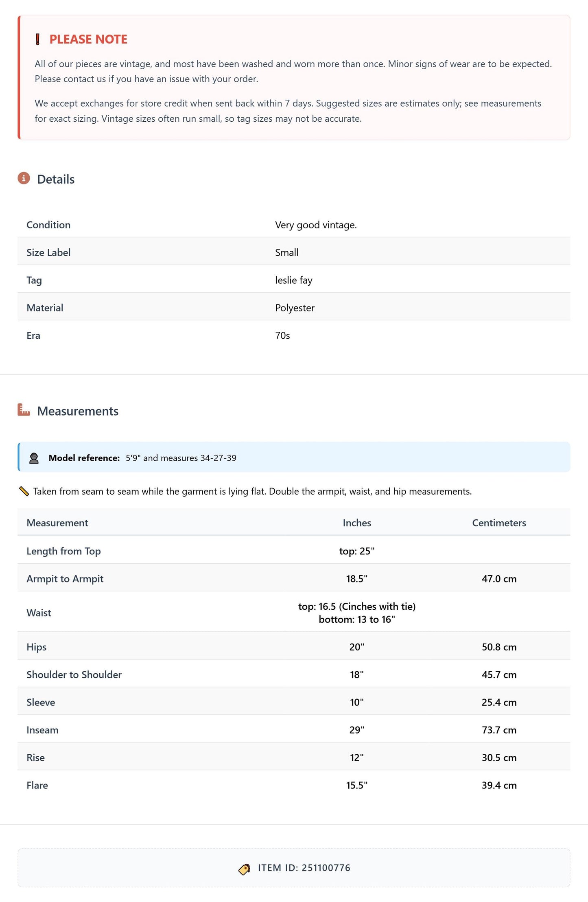Click the Details info circle icon
The image size is (588, 902).
[24, 178]
